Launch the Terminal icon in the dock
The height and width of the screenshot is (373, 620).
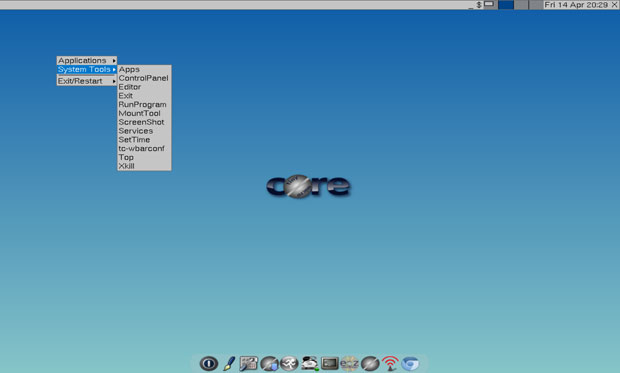(330, 363)
